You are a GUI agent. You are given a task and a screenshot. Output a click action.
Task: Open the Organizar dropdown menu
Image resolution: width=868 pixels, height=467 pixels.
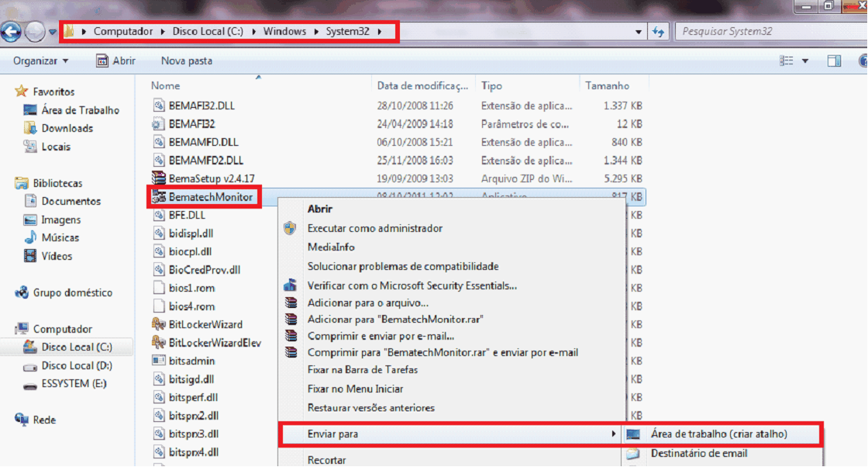(x=40, y=61)
